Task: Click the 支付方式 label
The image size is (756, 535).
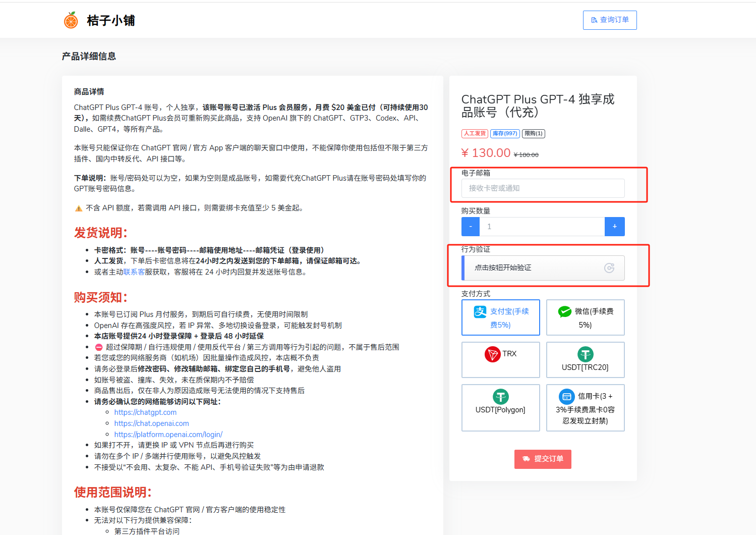Action: click(x=476, y=294)
